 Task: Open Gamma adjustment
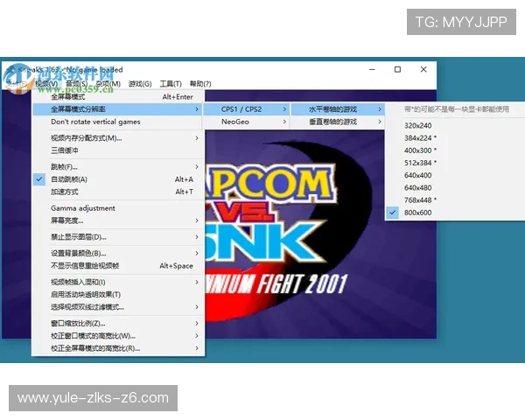point(118,208)
